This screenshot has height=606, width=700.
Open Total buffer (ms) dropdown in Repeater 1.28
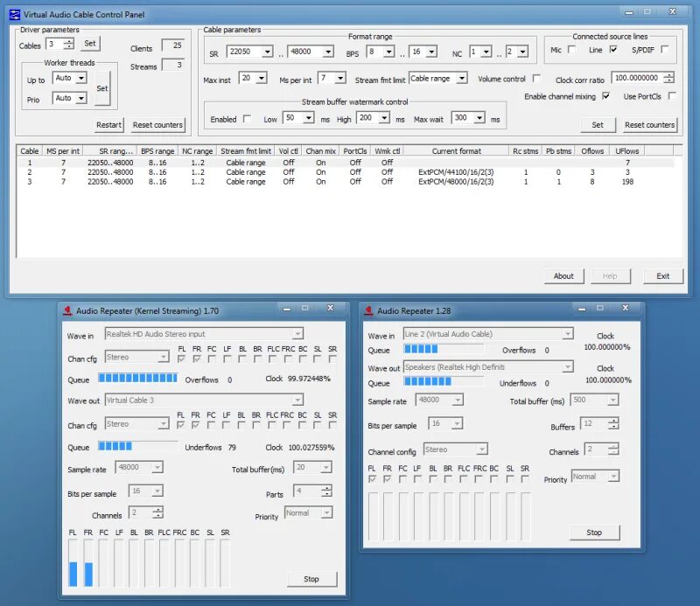click(x=613, y=400)
